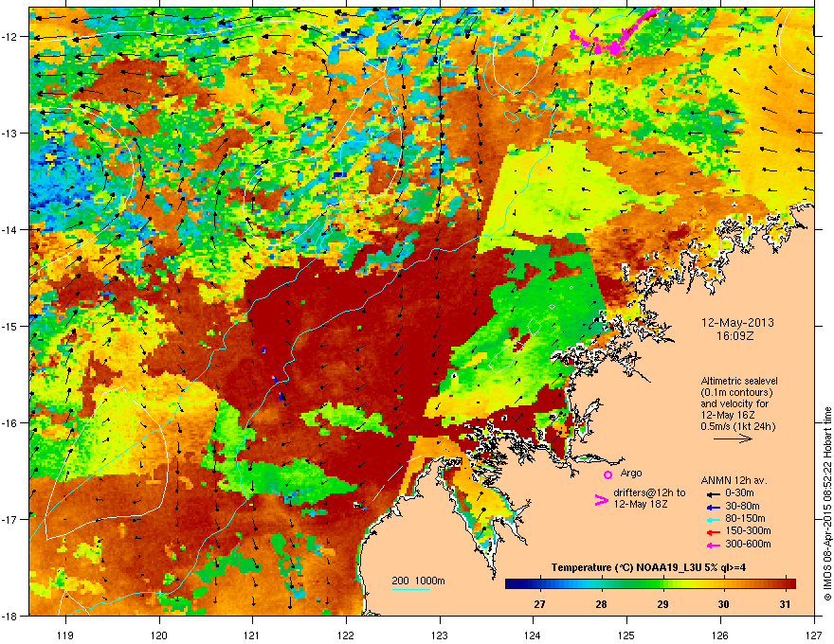Click the time label 16:09Z
Screen dimensions: 834x644
[735, 336]
